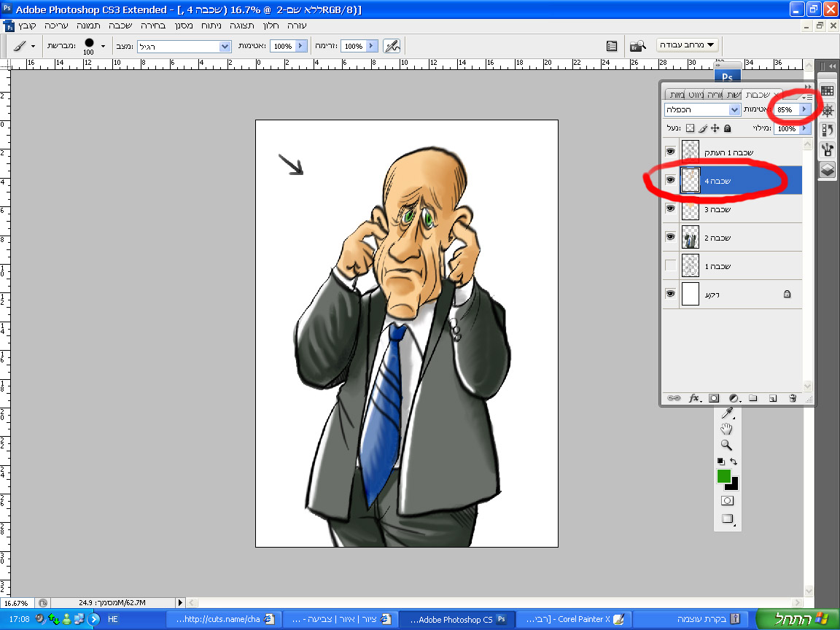
Task: Lock all padlock icon
Action: [727, 128]
